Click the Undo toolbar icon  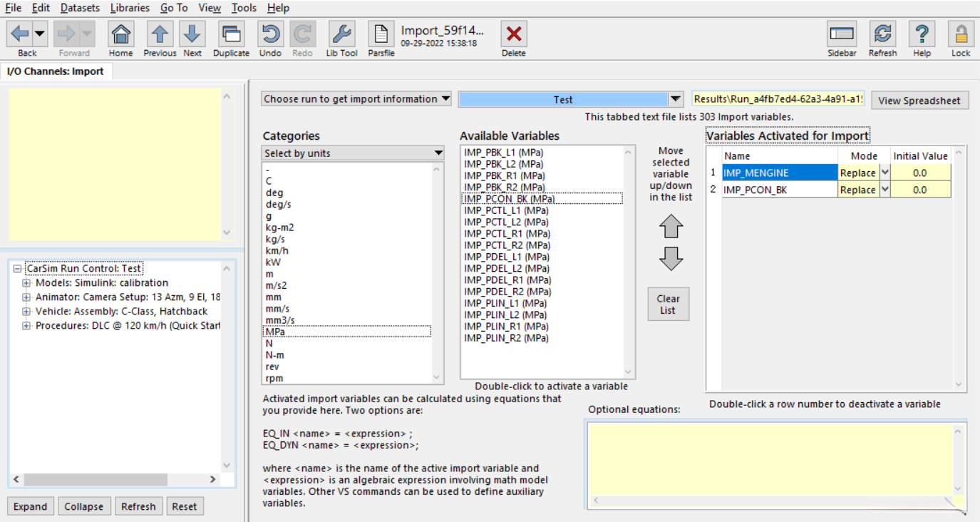[270, 34]
